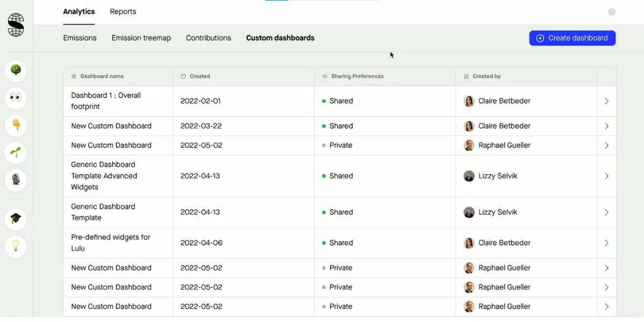Open Pre-defined widgets for Lulu

click(x=111, y=243)
